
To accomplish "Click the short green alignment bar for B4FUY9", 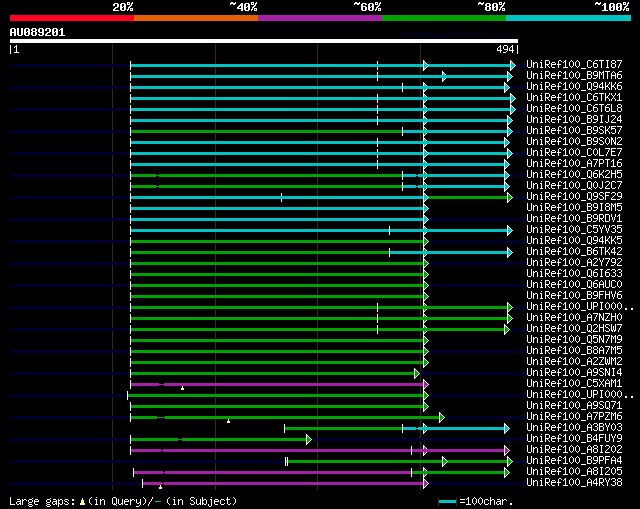I will pyautogui.click(x=220, y=440).
